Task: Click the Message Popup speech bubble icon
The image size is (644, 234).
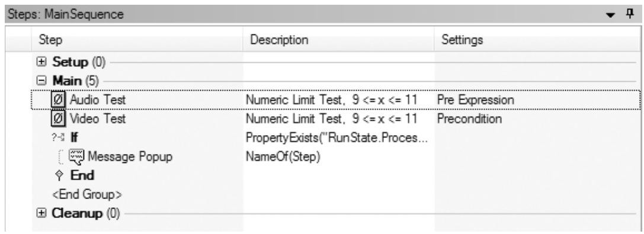Action: (x=76, y=157)
